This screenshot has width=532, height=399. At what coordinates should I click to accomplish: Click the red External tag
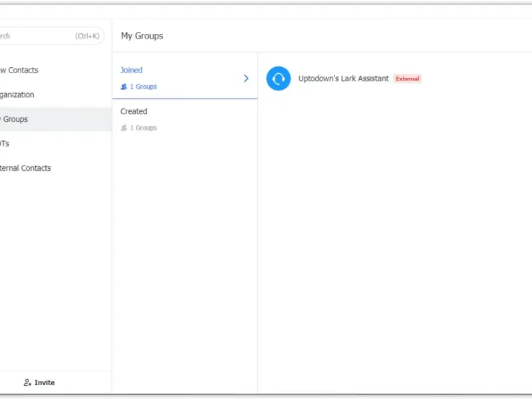(408, 78)
